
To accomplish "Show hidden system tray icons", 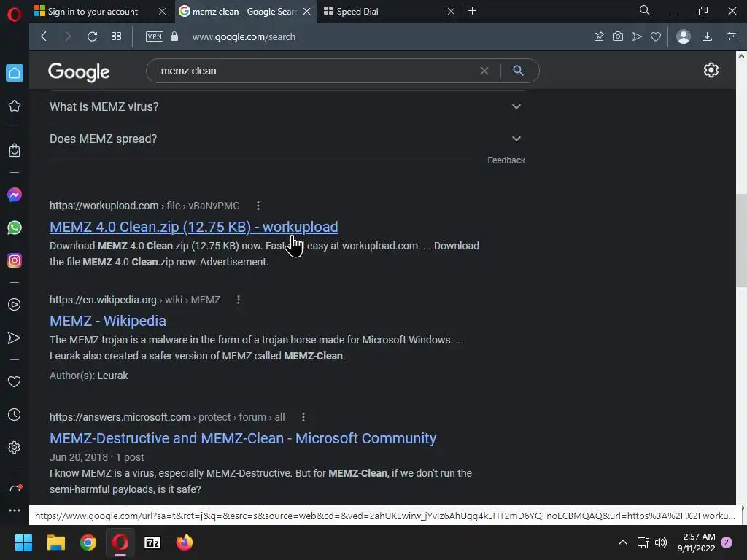I will (x=623, y=542).
